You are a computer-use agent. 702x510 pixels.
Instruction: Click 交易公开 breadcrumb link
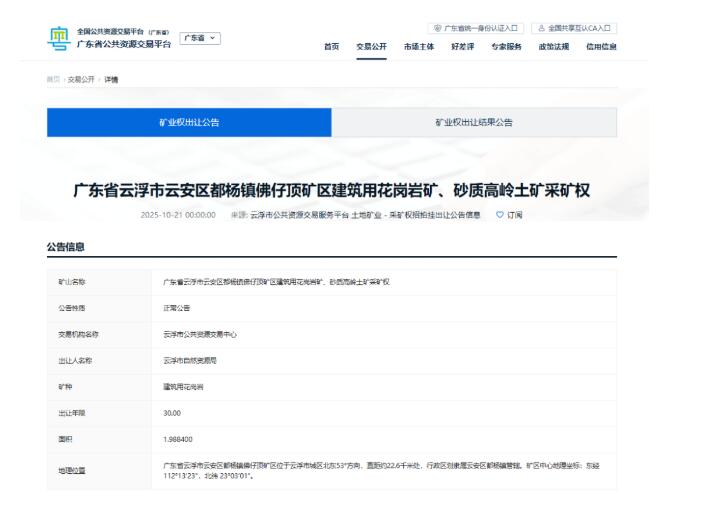pyautogui.click(x=81, y=79)
